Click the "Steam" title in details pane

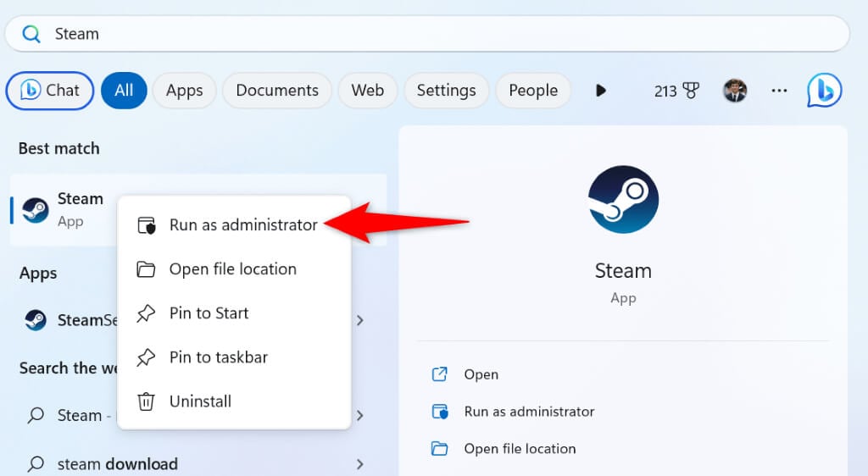click(x=623, y=271)
